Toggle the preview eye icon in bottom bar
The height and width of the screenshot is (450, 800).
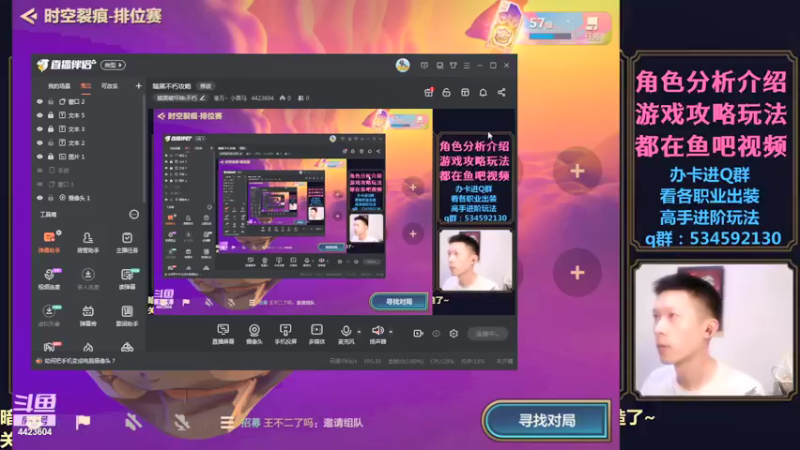click(x=436, y=333)
